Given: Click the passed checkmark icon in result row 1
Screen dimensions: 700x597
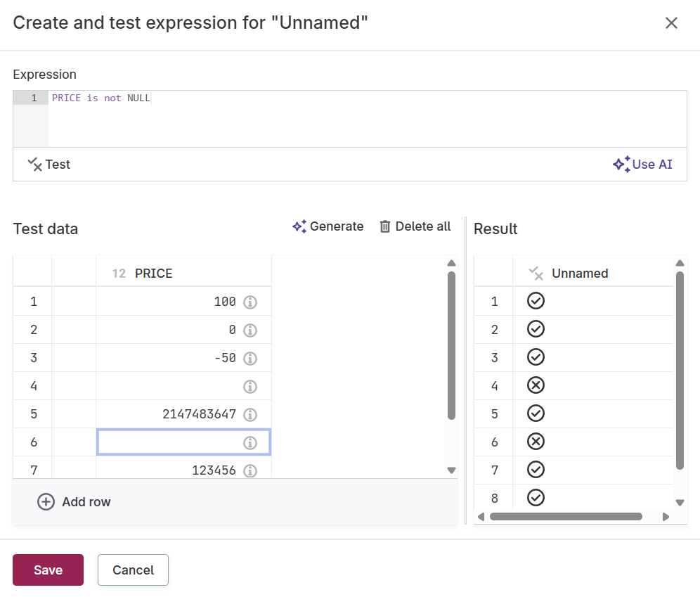Looking at the screenshot, I should tap(535, 301).
